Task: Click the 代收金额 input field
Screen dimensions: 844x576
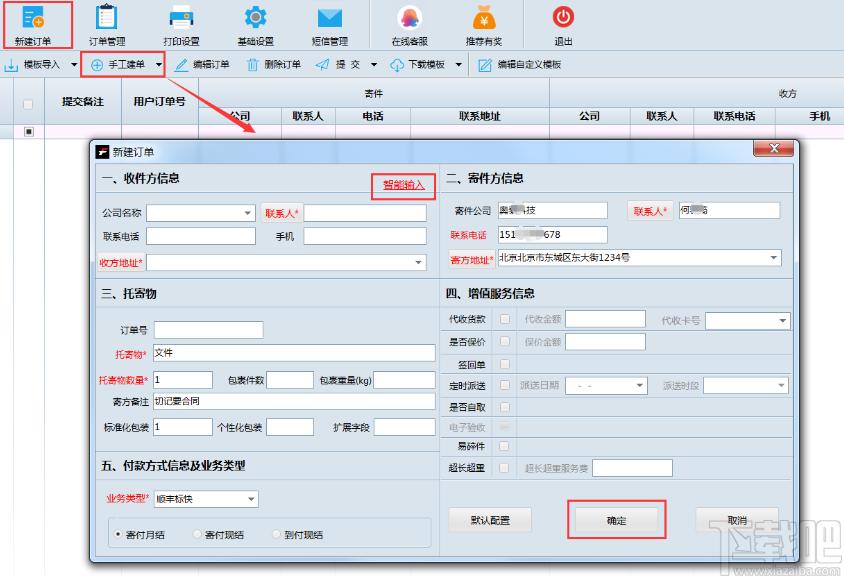Action: 606,319
